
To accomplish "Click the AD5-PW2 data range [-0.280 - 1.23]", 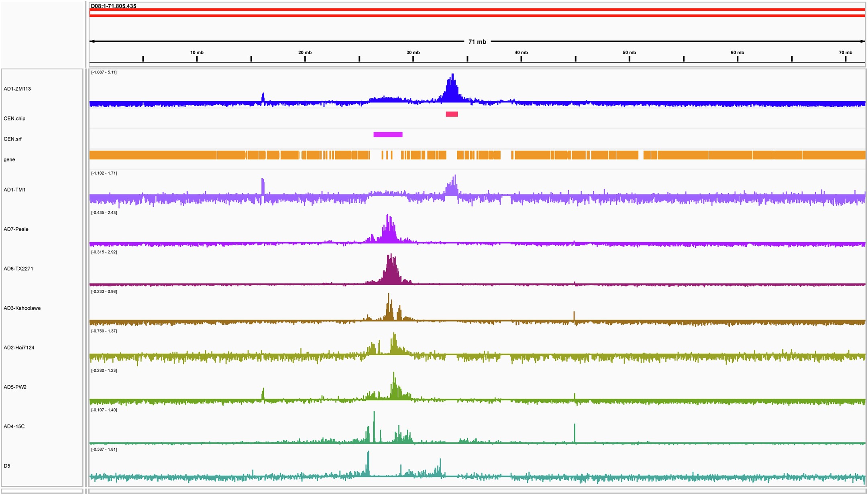I will click(104, 371).
